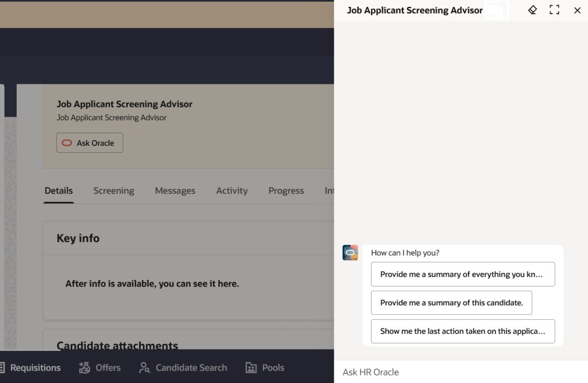Click the eraser icon to clear chat
This screenshot has height=383, width=588.
(532, 10)
